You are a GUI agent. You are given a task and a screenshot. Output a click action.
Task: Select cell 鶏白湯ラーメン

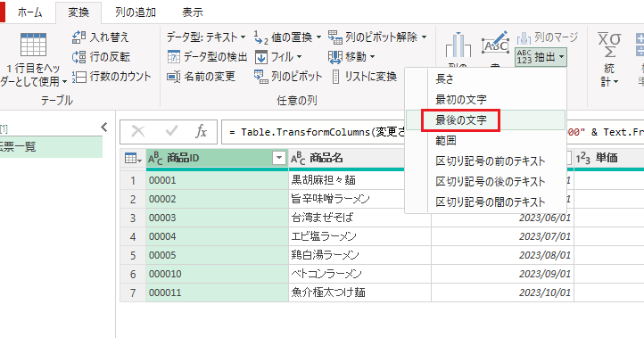coord(359,255)
